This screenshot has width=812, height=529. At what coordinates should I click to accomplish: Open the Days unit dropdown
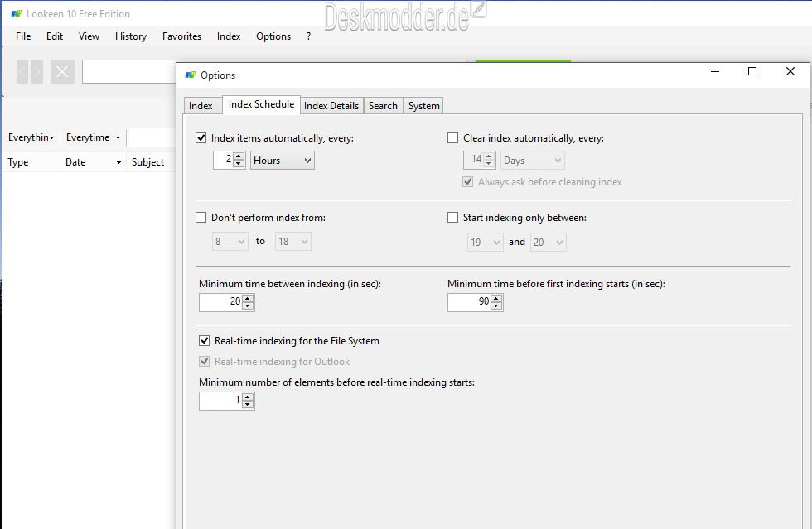click(x=532, y=161)
